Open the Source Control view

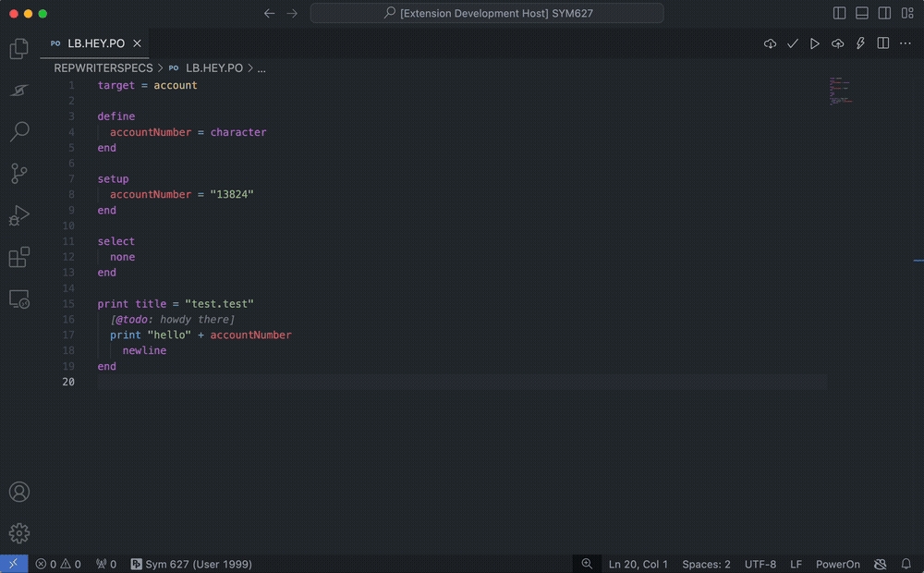point(18,173)
